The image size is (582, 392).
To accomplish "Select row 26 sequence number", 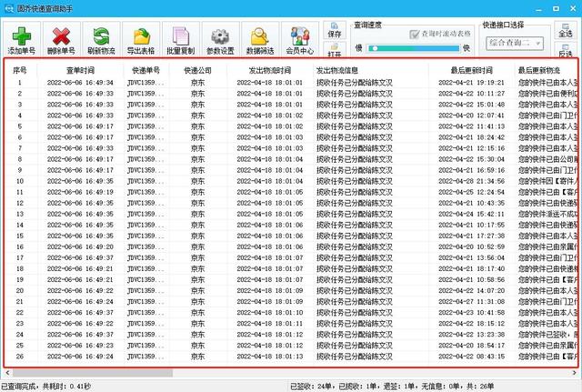I will (20, 357).
